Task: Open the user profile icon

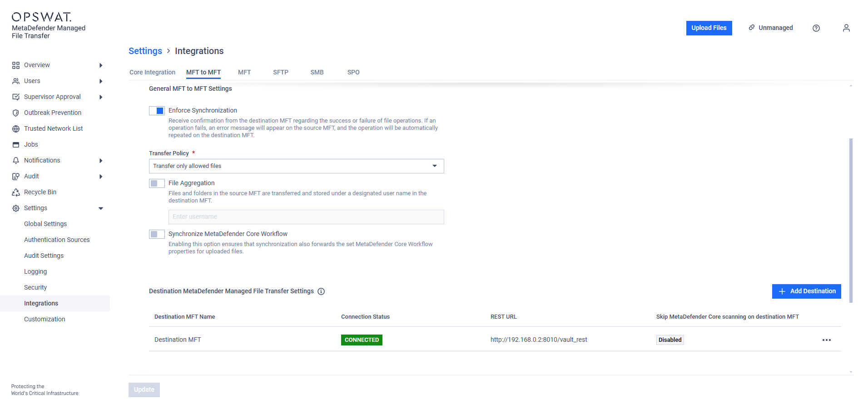Action: (x=846, y=28)
